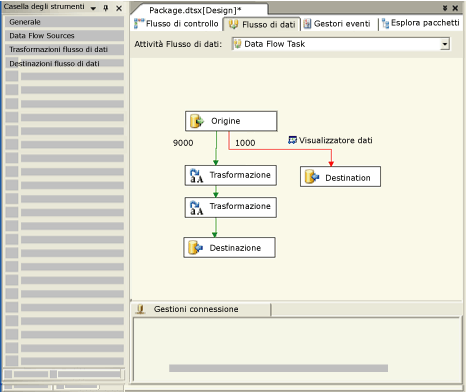Switch to the Gestori eventi tab
The image size is (467, 392).
[337, 24]
